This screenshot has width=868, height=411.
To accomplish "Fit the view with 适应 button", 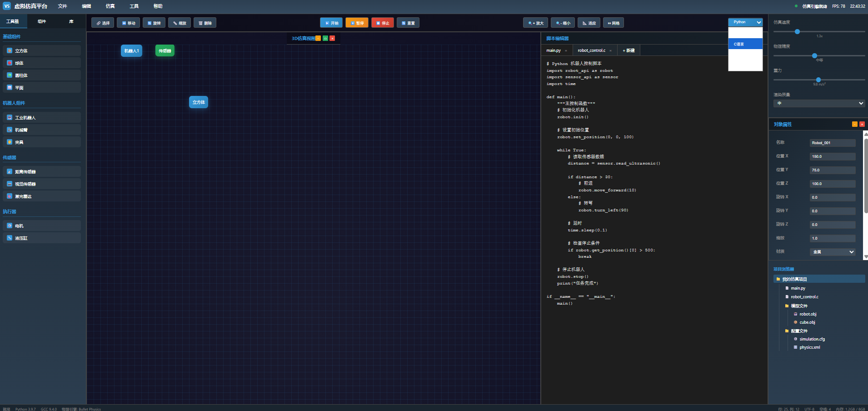I will click(589, 23).
